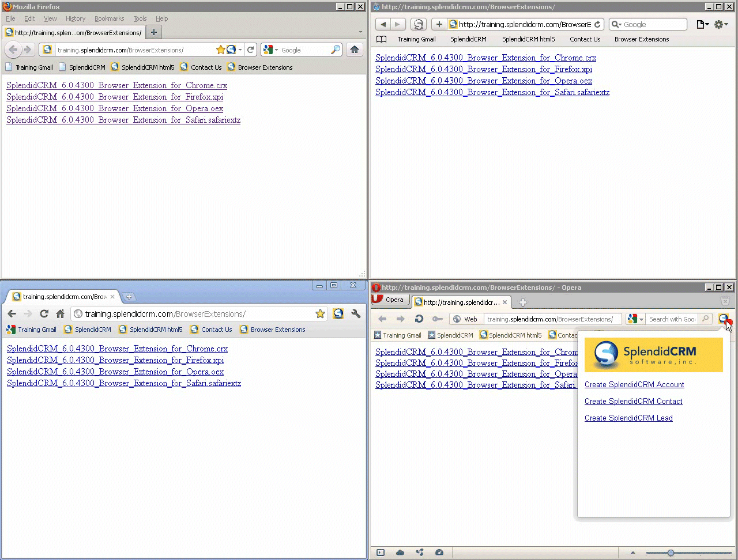Click the Firefox.xpi extension link in Safari
The height and width of the screenshot is (560, 738).
tap(483, 69)
